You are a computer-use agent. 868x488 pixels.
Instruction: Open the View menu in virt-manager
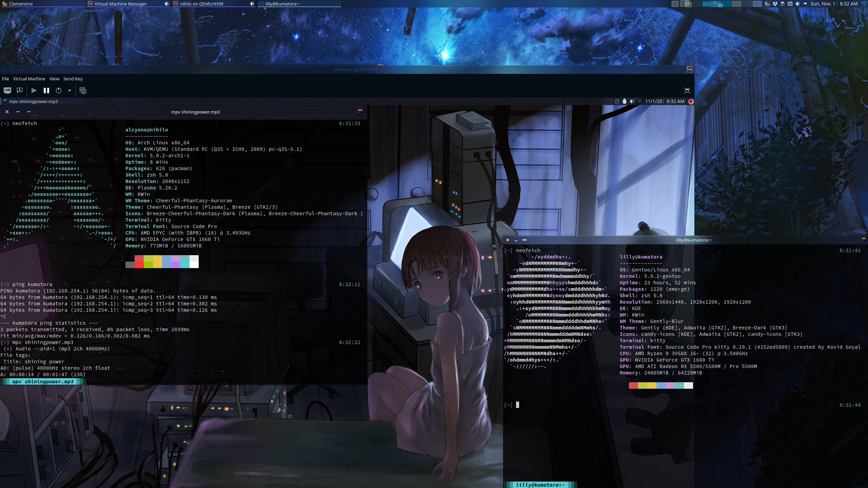point(54,79)
